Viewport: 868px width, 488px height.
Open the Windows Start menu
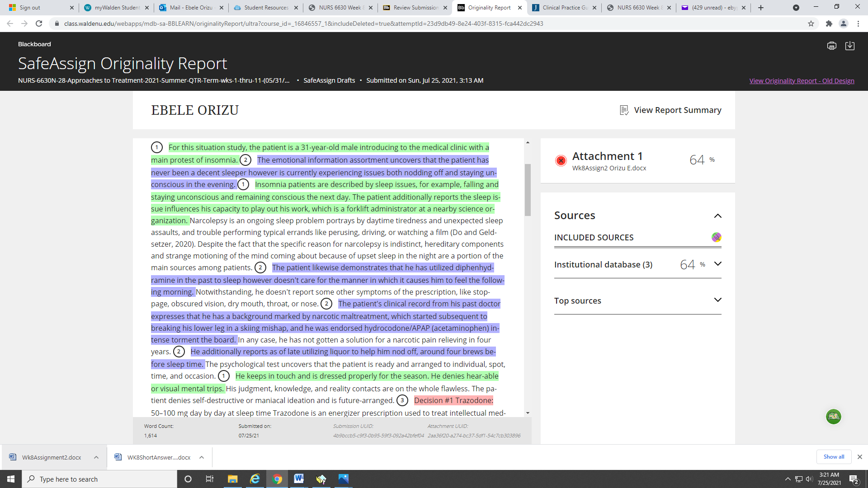pyautogui.click(x=11, y=479)
